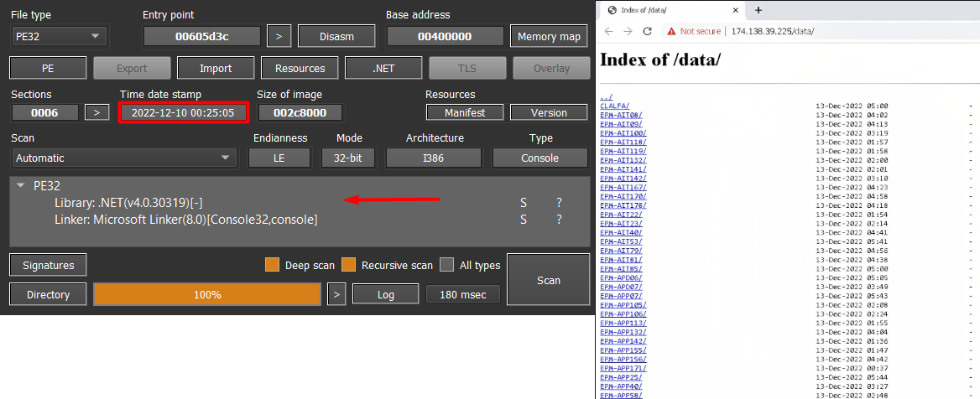980x399 pixels.
Task: Click the question mark on Microsoft Linker row
Action: 559,220
